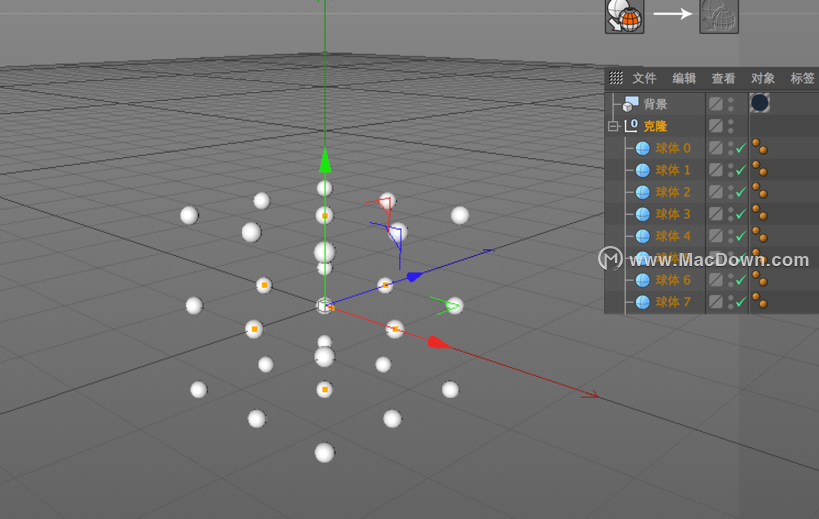Open the 文件 menu

click(x=644, y=78)
